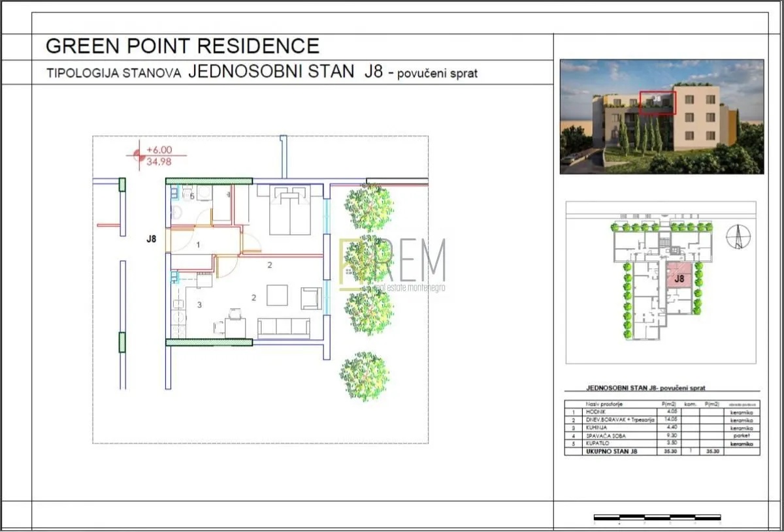Click the red J8 box in render
The height and width of the screenshot is (532, 784).
pos(657,103)
